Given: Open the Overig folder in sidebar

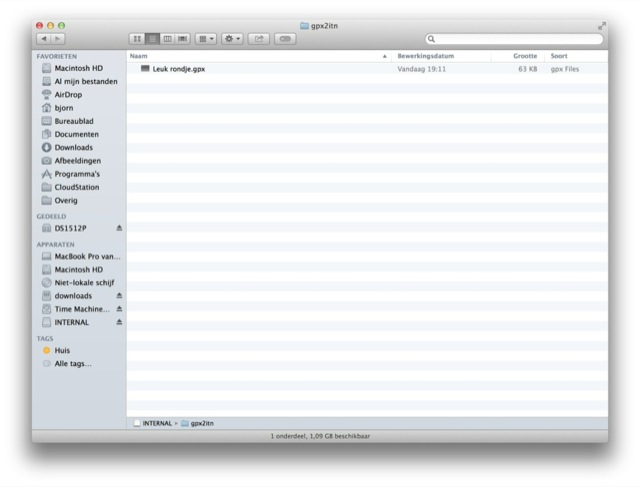Looking at the screenshot, I should pos(66,200).
